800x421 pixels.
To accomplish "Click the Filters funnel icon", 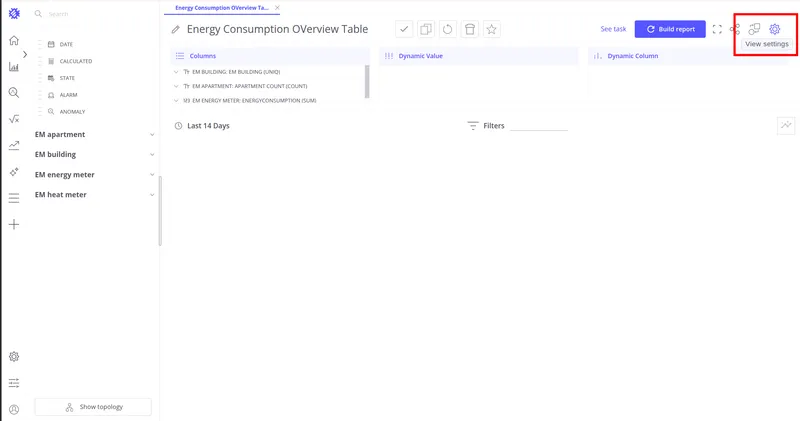I will coord(473,126).
